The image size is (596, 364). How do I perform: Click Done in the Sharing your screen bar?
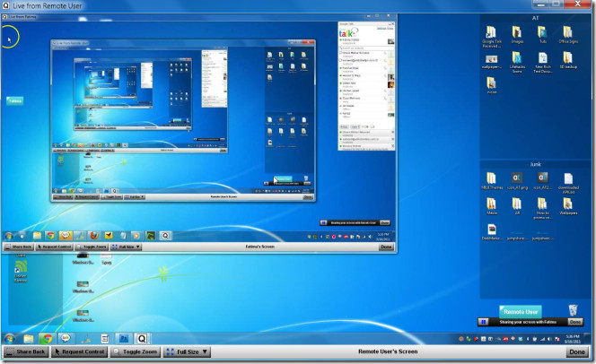point(575,322)
